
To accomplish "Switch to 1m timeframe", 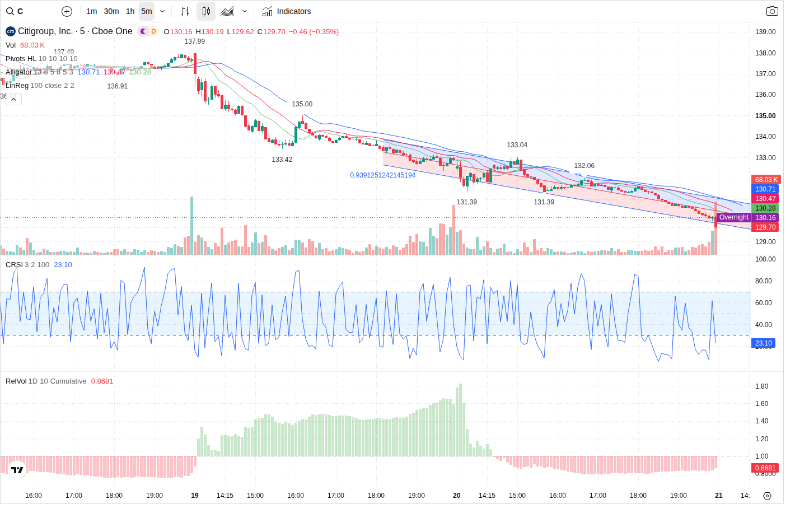I will coord(92,11).
